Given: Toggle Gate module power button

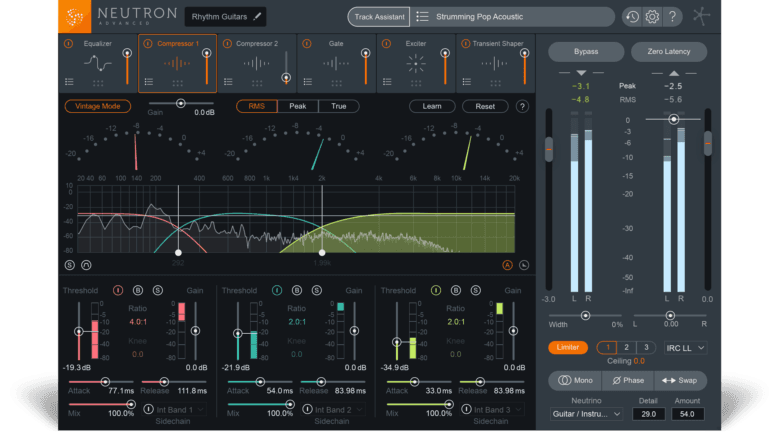Looking at the screenshot, I should pos(307,44).
